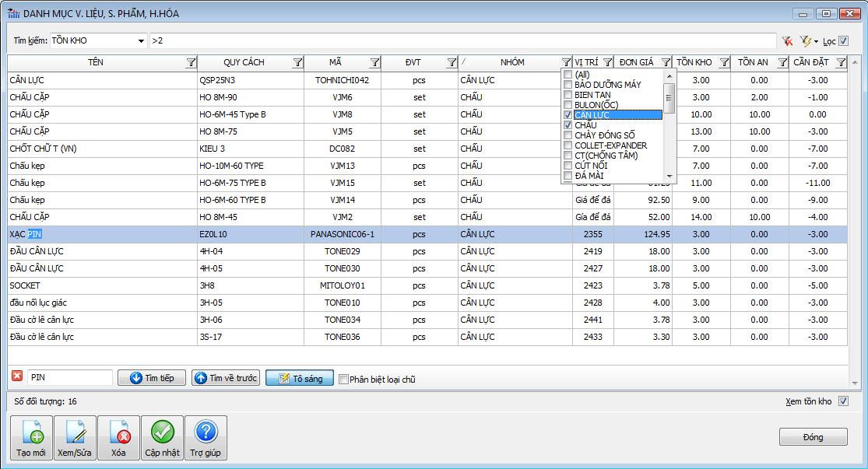Enable the Phân biệt loại chữ checkbox

click(x=343, y=380)
